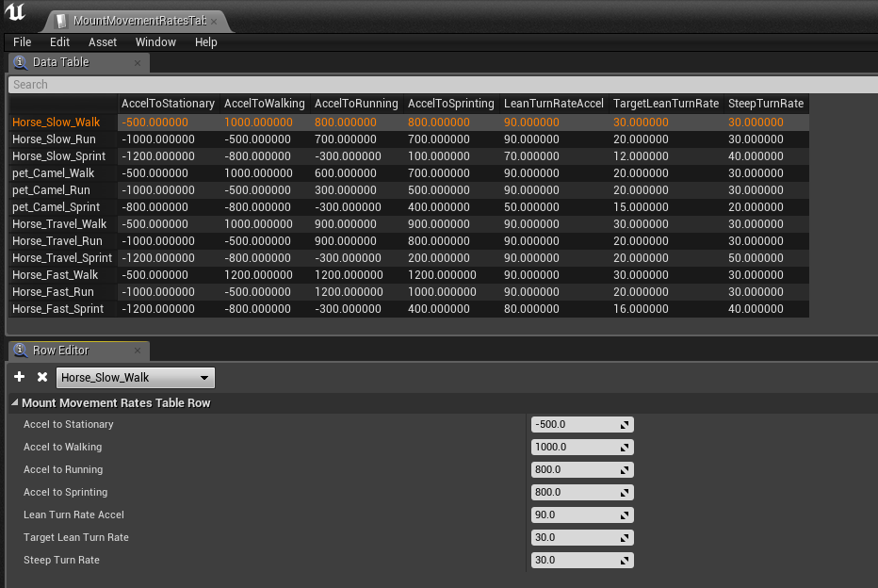Switch to the Row Editor tab
Image resolution: width=878 pixels, height=588 pixels.
[60, 351]
